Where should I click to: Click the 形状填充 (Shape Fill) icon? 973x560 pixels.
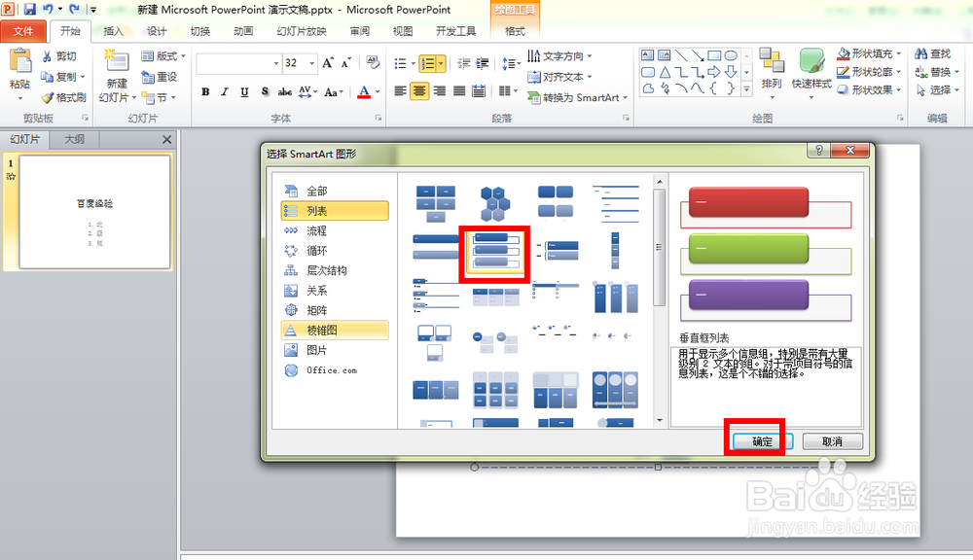coord(843,55)
